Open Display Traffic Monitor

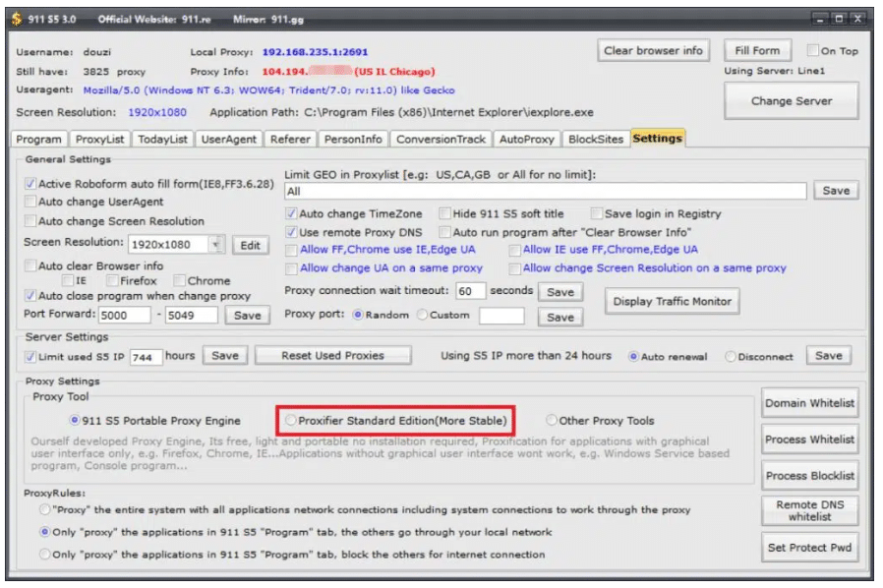[x=673, y=301]
